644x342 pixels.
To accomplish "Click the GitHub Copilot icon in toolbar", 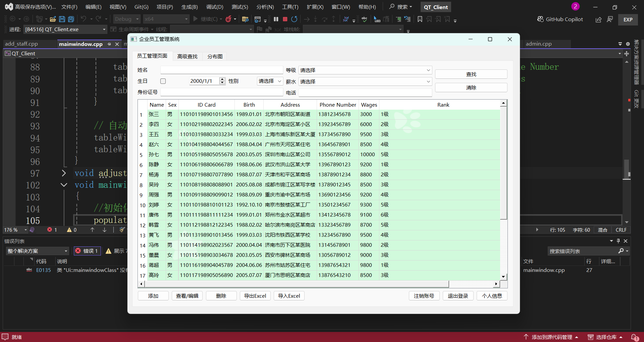I will click(540, 19).
